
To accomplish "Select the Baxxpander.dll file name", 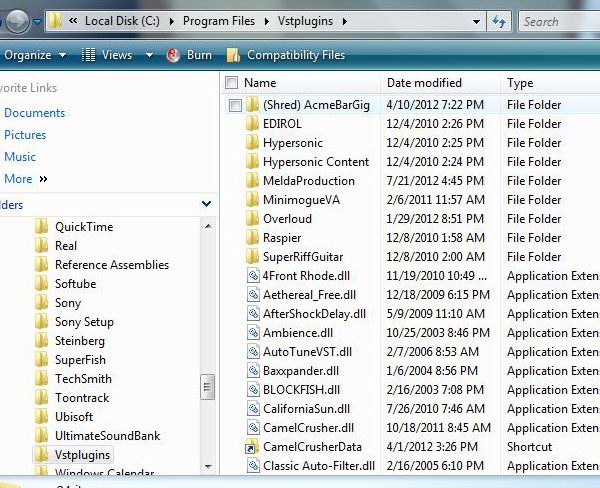I will coord(301,371).
